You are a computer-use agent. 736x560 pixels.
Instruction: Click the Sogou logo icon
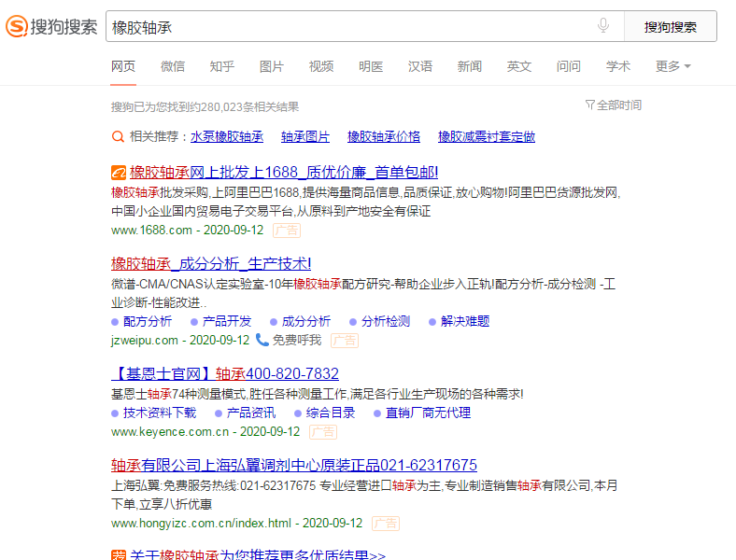pyautogui.click(x=17, y=26)
